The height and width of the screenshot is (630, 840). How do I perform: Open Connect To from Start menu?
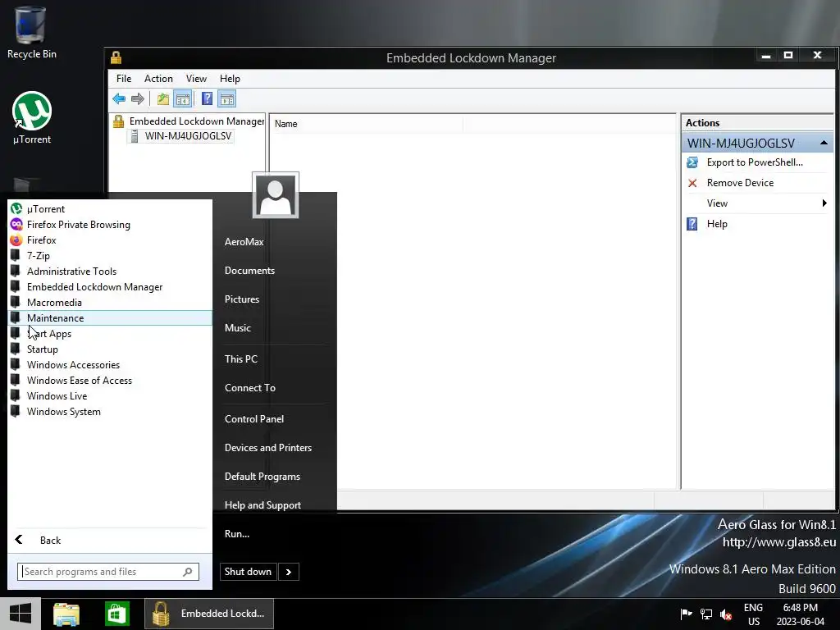pyautogui.click(x=250, y=388)
